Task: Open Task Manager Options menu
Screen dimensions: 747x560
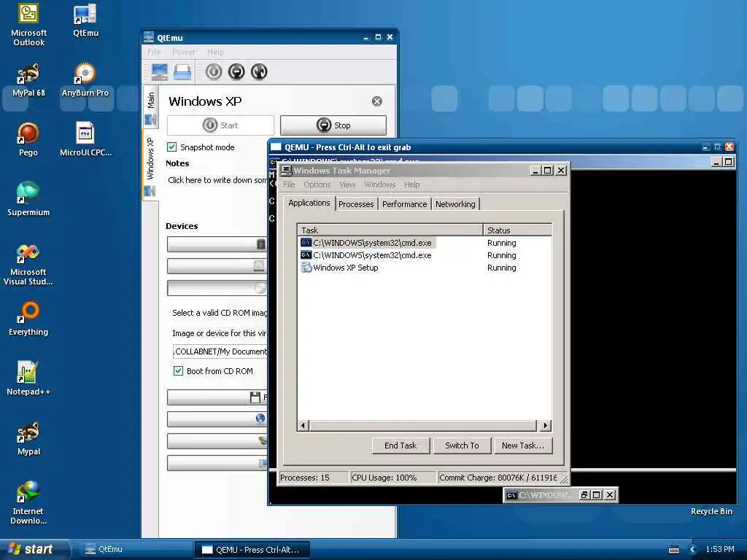Action: 317,184
